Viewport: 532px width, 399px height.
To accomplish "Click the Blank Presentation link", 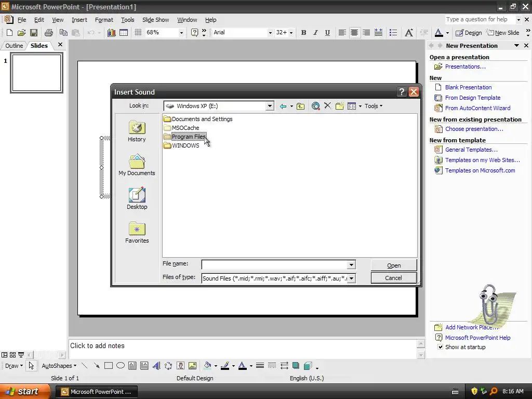I will (x=468, y=87).
